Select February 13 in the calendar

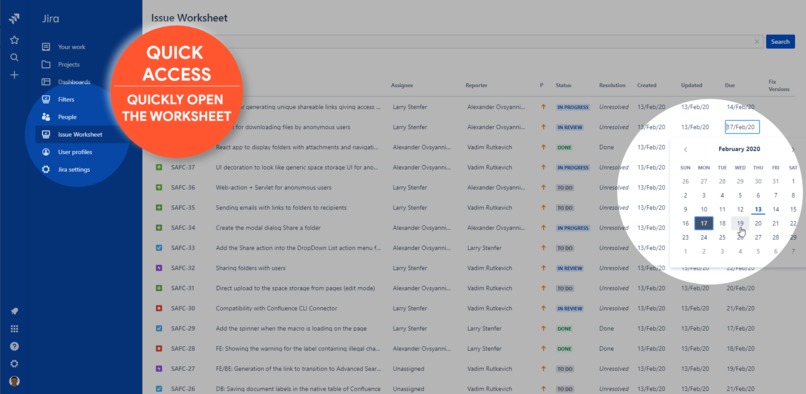pyautogui.click(x=758, y=209)
